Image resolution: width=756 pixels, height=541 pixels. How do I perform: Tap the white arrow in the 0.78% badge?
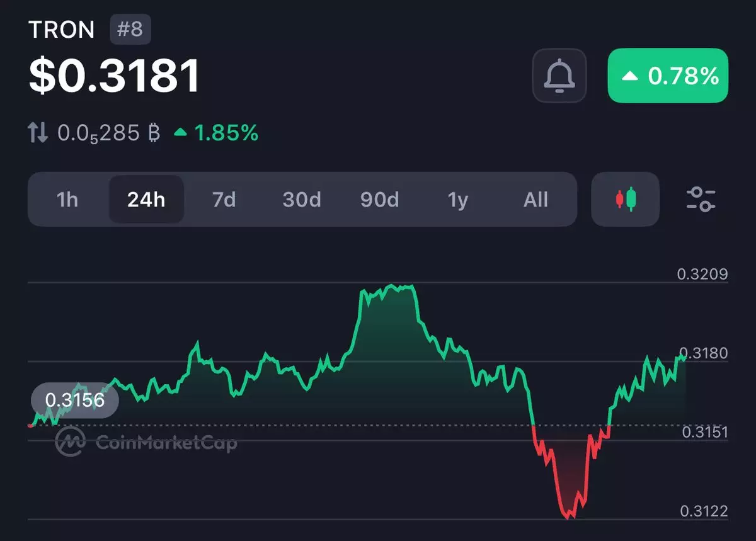click(629, 76)
